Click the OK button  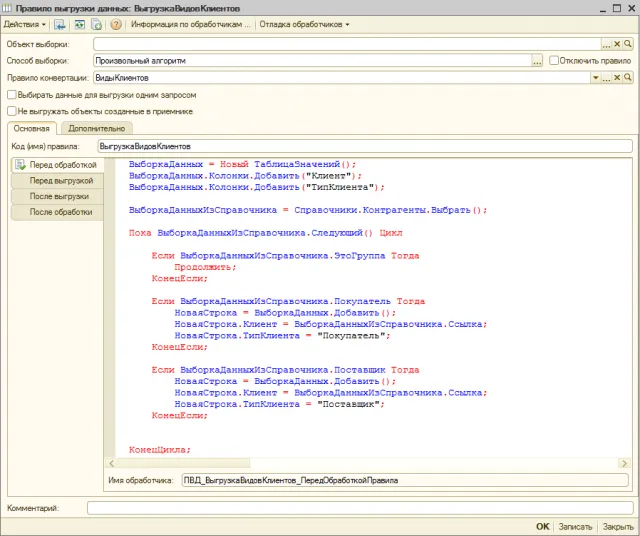tap(542, 527)
